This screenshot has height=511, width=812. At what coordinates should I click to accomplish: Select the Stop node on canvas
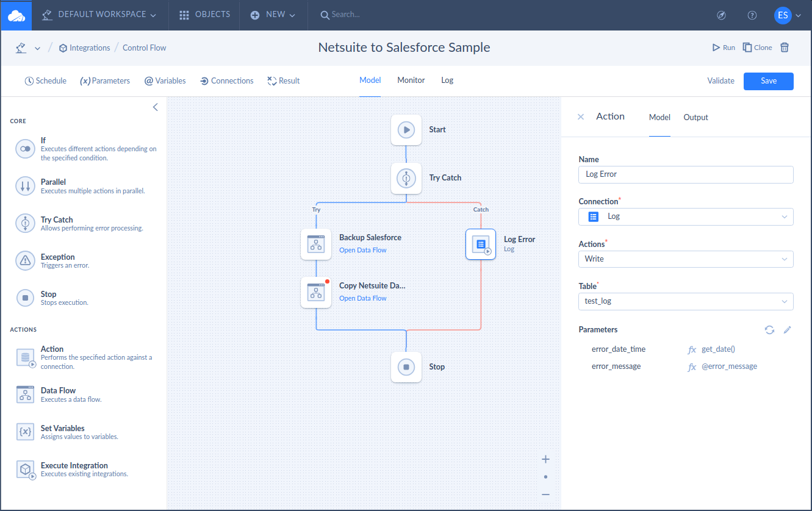tap(406, 367)
